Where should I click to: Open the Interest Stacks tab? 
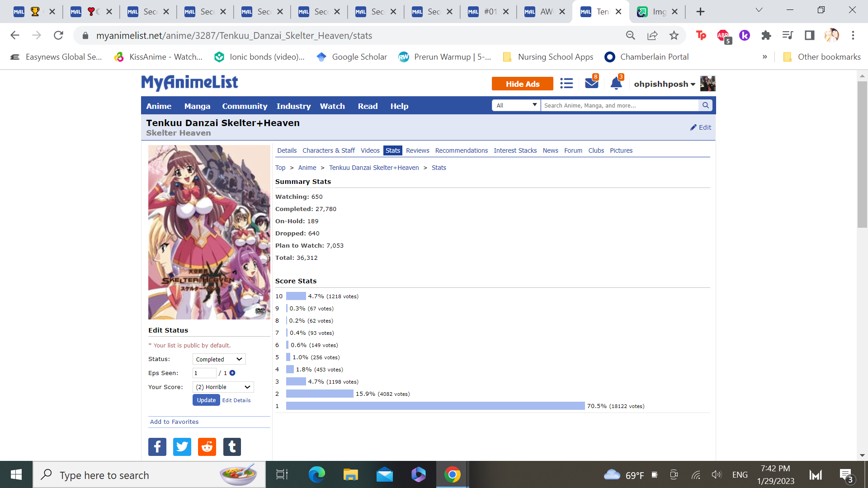pyautogui.click(x=515, y=150)
